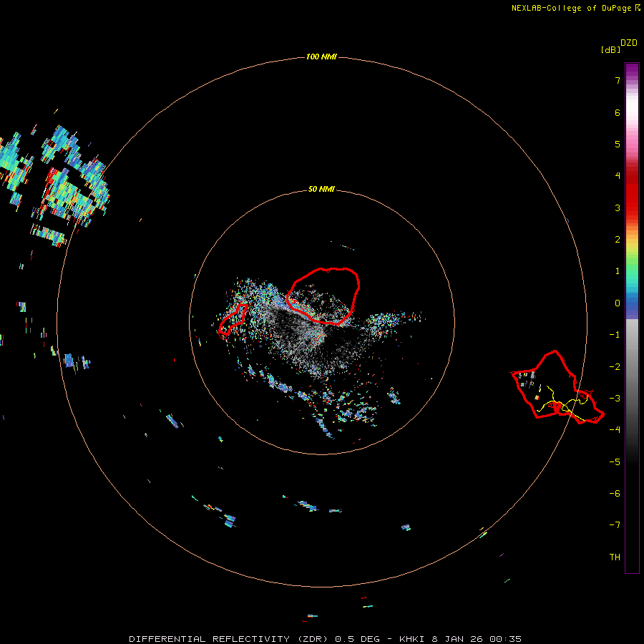644x644 pixels.
Task: Click the DZD color scale title
Action: (x=629, y=42)
